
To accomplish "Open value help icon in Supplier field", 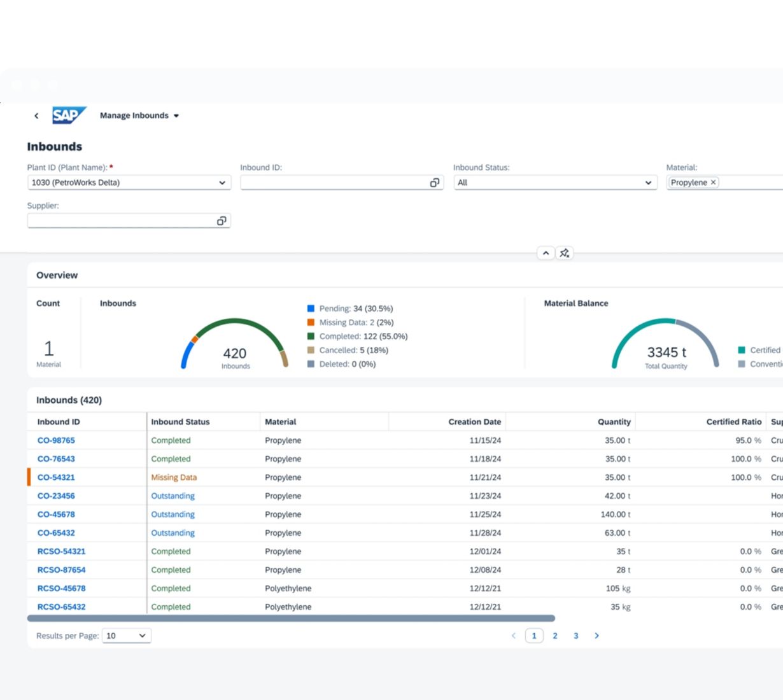I will pyautogui.click(x=222, y=221).
